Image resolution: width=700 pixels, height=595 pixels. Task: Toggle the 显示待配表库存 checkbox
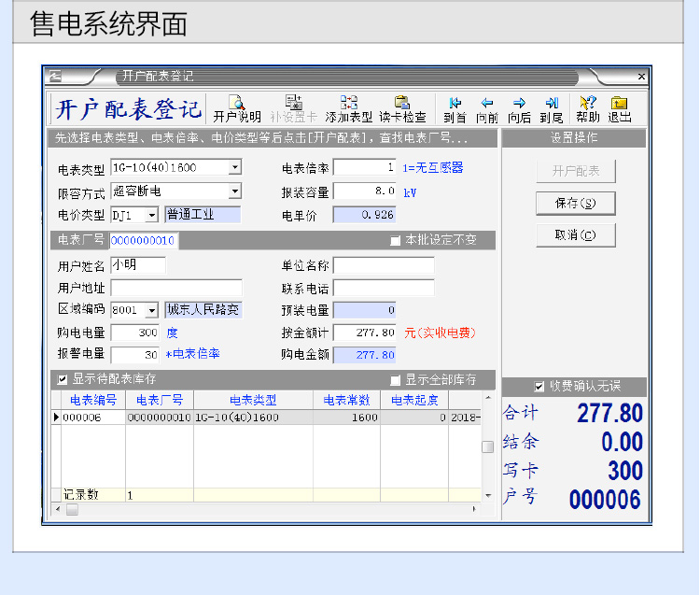point(63,379)
